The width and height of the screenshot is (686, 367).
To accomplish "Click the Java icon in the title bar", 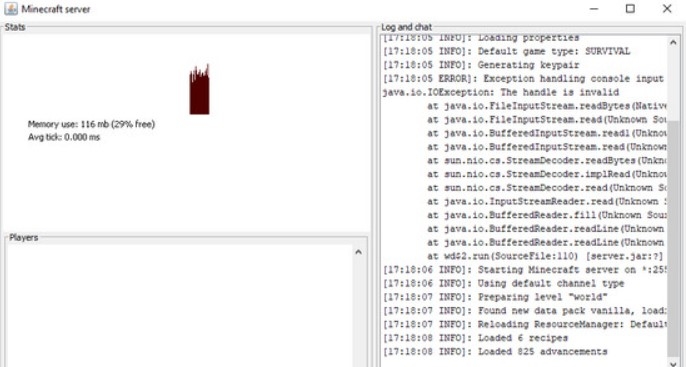I will pos(11,9).
